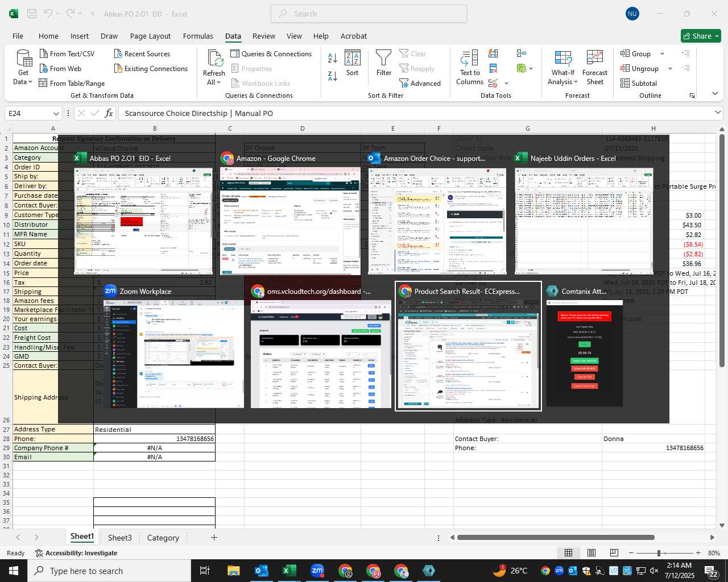
Task: Expand the Group dropdown arrow
Action: pos(662,53)
